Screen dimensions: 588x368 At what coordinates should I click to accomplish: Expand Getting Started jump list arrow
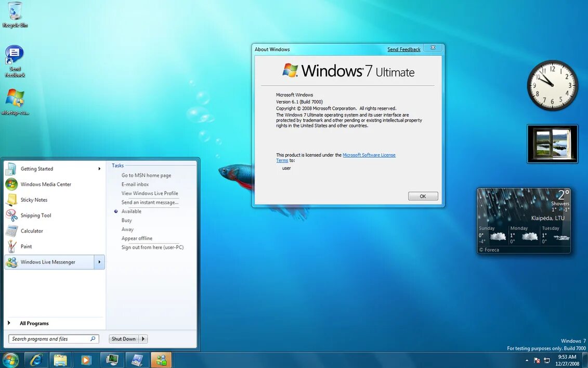99,169
